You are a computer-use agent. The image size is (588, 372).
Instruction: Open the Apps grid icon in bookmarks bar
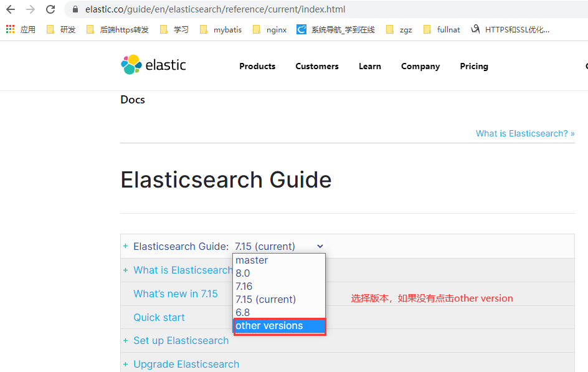tap(10, 29)
